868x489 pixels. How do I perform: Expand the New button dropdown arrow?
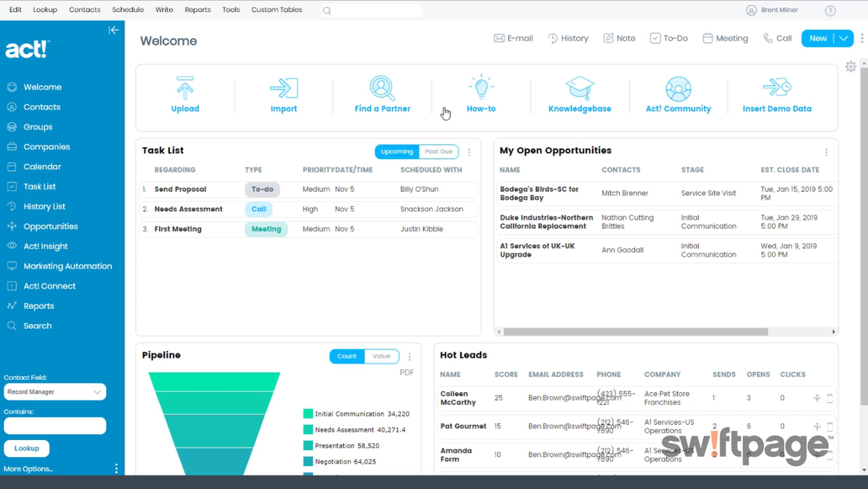click(x=844, y=38)
